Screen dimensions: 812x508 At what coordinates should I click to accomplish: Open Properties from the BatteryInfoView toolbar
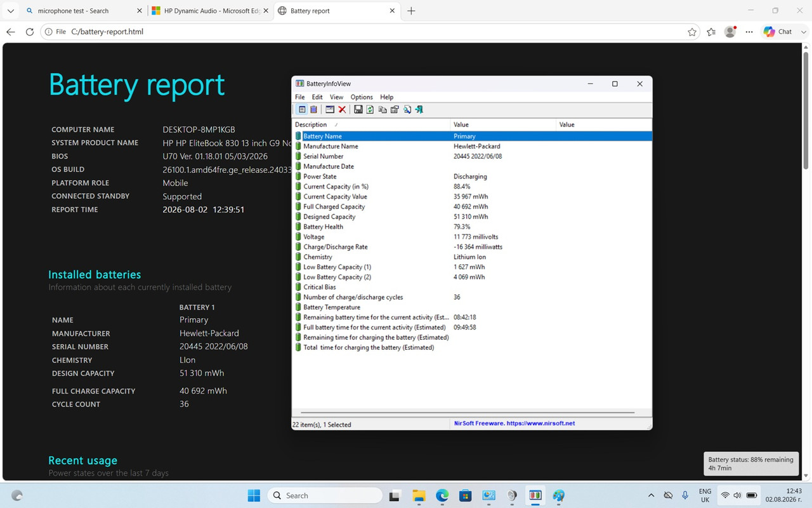point(395,110)
